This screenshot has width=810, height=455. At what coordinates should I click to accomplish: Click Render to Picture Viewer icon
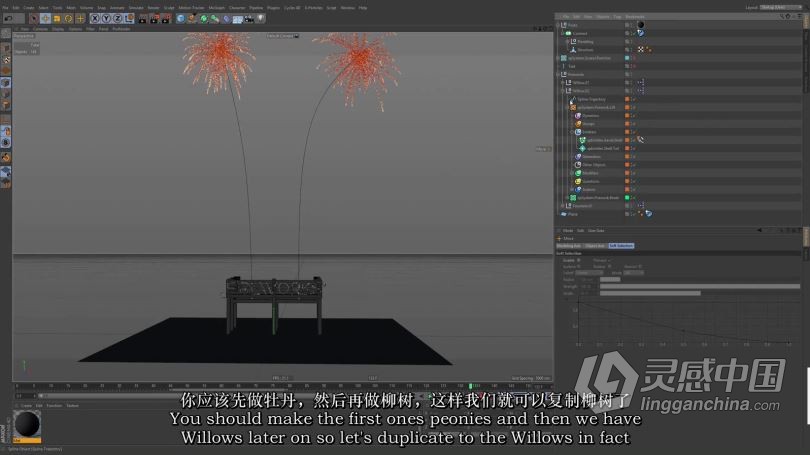pos(154,19)
